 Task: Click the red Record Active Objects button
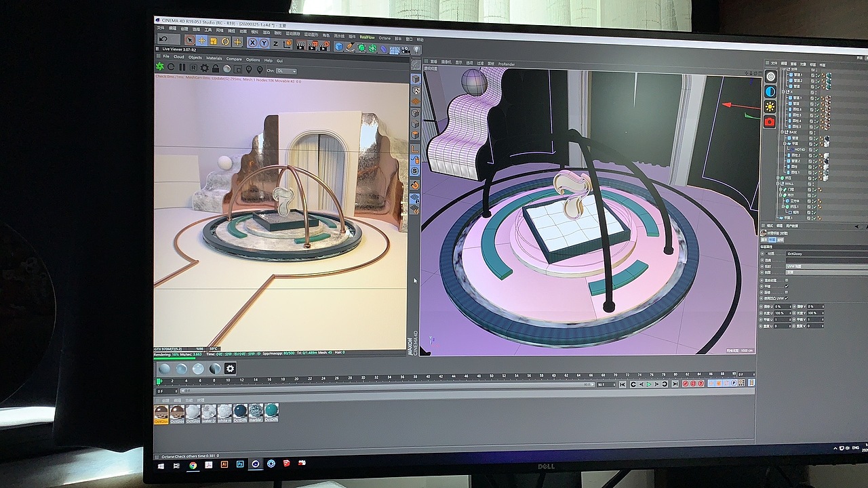[x=686, y=384]
